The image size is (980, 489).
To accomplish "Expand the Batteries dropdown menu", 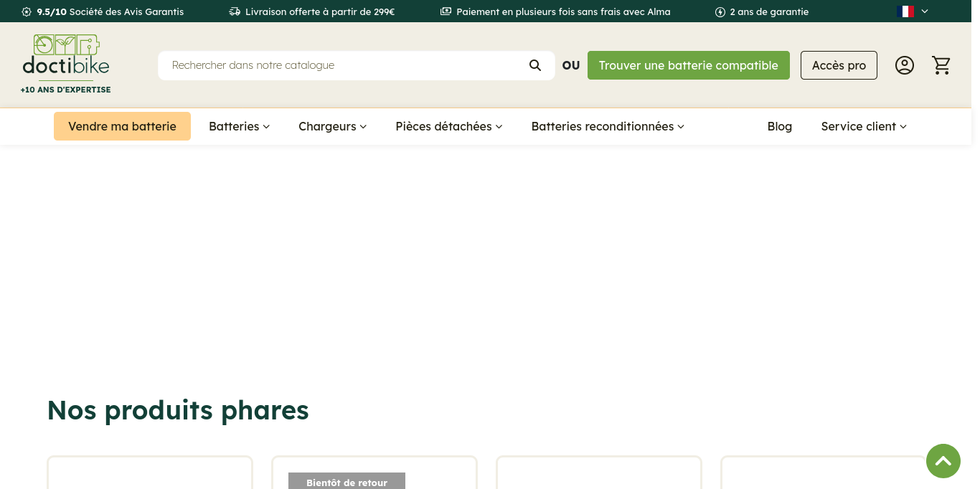I will pos(239,126).
